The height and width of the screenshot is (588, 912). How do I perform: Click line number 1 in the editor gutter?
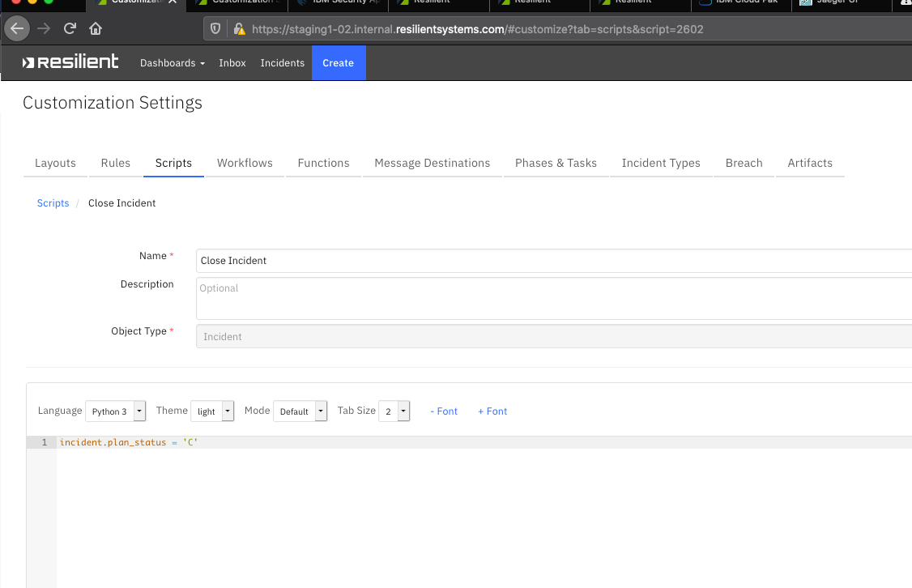pos(45,442)
